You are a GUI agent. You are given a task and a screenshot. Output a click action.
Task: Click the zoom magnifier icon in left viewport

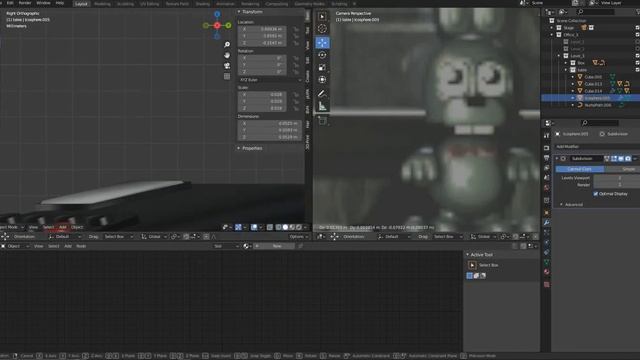pyautogui.click(x=227, y=44)
